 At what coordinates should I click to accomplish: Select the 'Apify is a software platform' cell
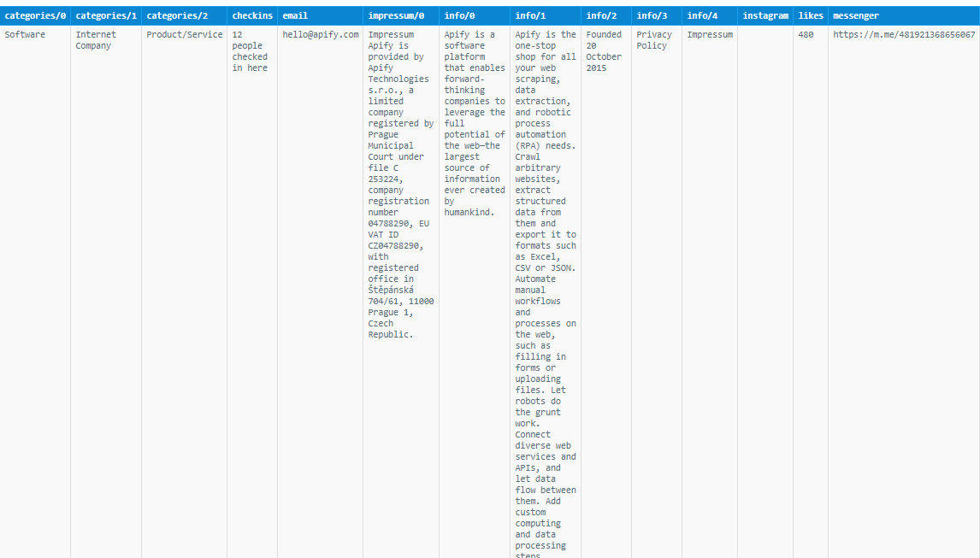pyautogui.click(x=475, y=291)
